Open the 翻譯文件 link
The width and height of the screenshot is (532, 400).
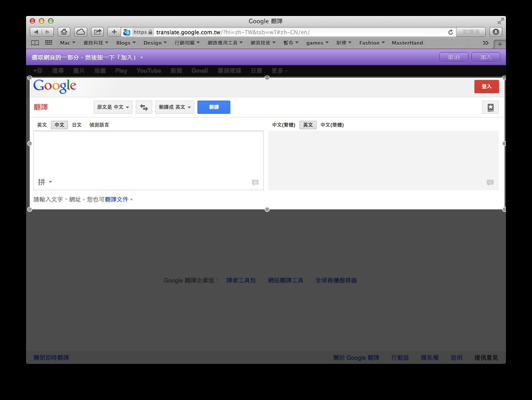coord(117,199)
